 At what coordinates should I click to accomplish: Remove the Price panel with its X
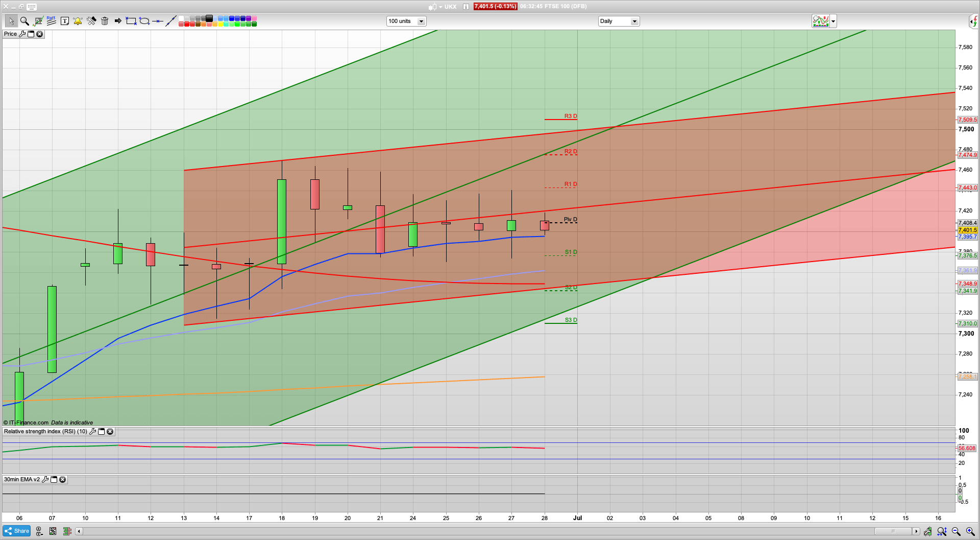pyautogui.click(x=39, y=34)
